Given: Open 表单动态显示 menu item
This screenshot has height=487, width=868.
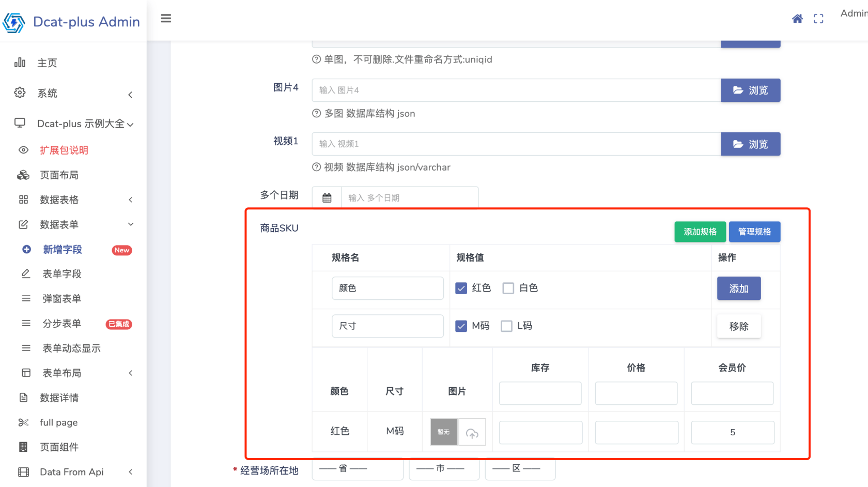Looking at the screenshot, I should tap(73, 348).
